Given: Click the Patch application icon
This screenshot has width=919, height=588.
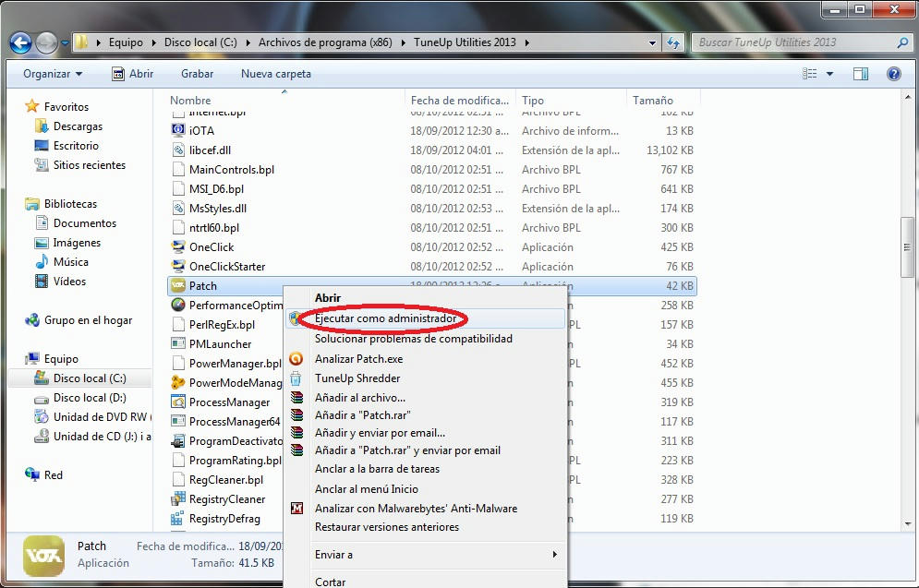Looking at the screenshot, I should 177,286.
